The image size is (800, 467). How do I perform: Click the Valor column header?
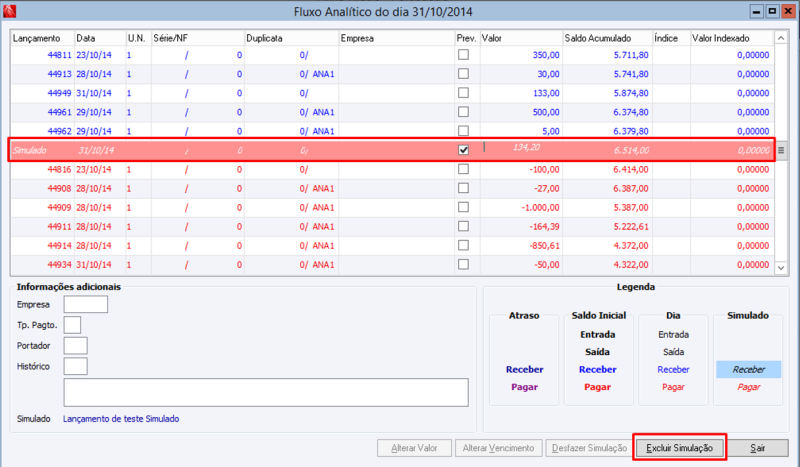[521, 38]
